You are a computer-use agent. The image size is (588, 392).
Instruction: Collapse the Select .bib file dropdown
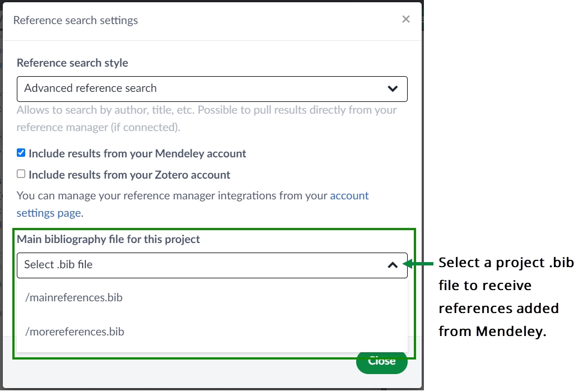(x=212, y=265)
